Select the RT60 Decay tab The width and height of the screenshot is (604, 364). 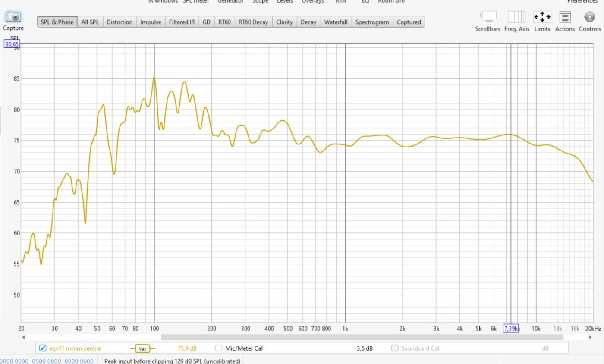pyautogui.click(x=253, y=22)
